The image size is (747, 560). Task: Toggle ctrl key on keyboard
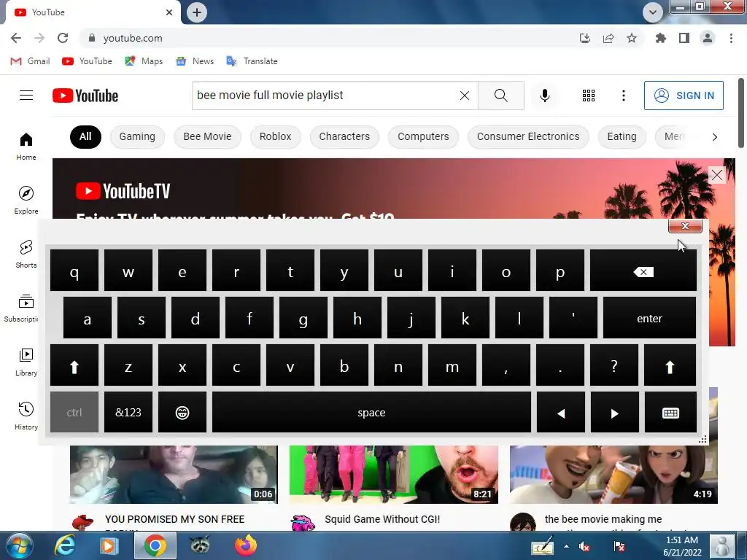click(74, 413)
